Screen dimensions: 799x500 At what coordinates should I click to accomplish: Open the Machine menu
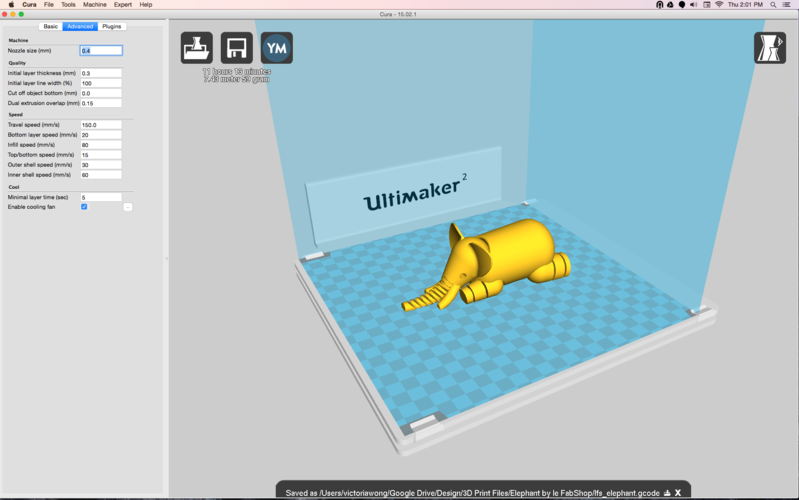pos(95,5)
